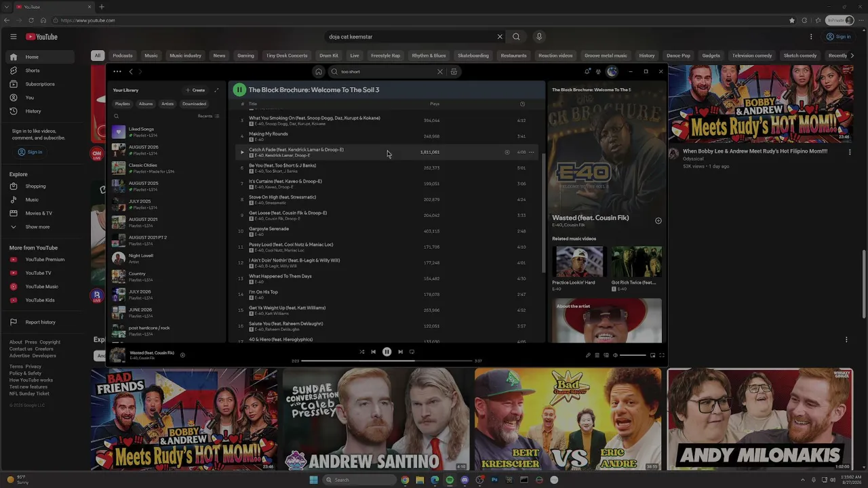Viewport: 868px width, 488px height.
Task: Click Sign in at YouTube top right
Action: (838, 37)
